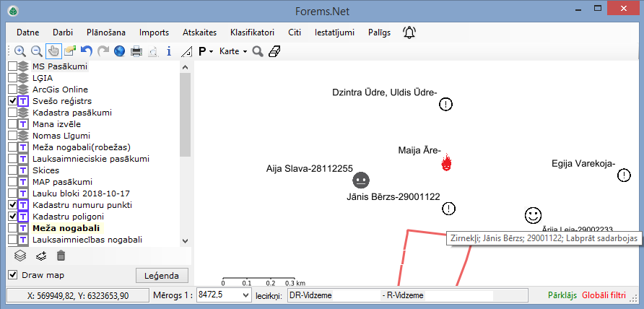
Task: Click the Leģenda button
Action: click(x=162, y=275)
